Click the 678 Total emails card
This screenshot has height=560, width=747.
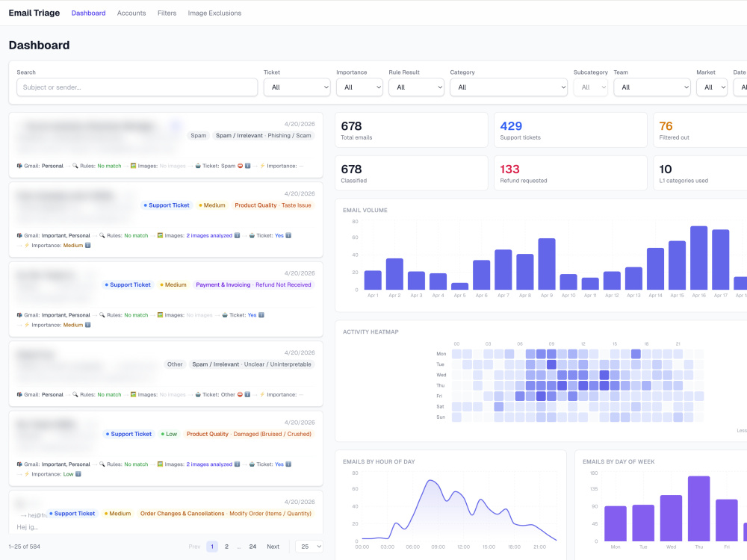point(411,130)
